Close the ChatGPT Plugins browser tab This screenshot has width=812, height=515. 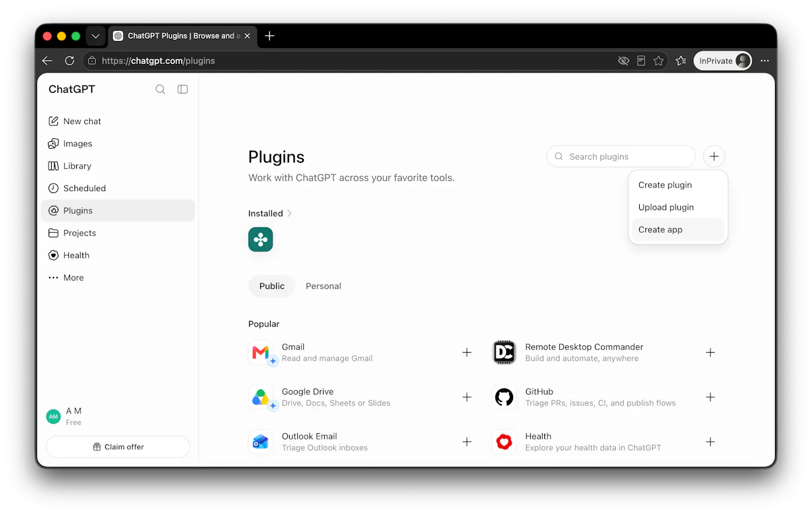[x=247, y=36]
